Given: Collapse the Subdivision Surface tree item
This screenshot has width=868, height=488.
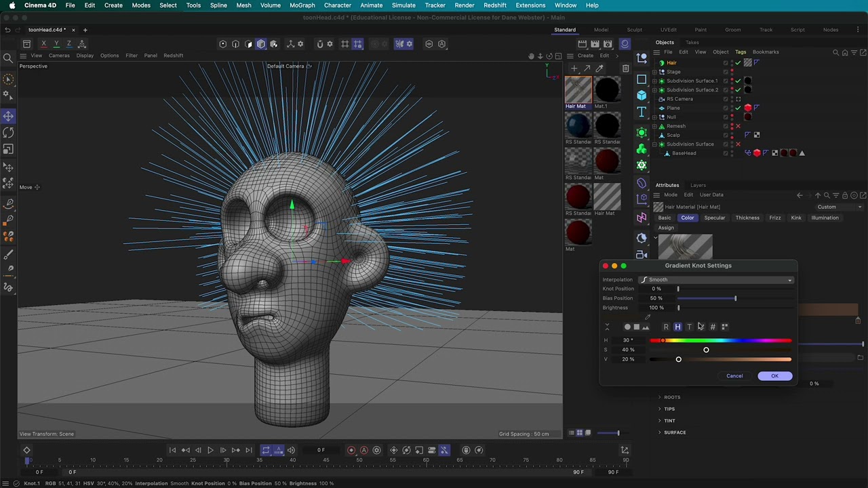Looking at the screenshot, I should coord(655,144).
